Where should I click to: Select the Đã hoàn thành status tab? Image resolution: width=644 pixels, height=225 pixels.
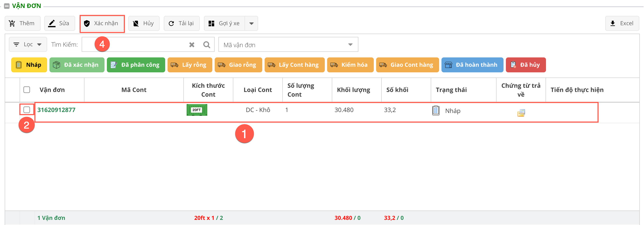(472, 65)
